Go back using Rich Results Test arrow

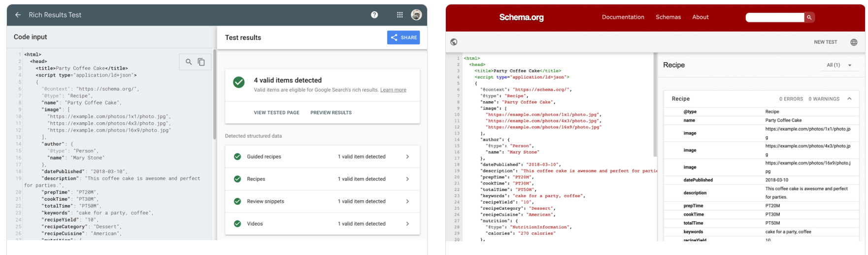pyautogui.click(x=18, y=15)
